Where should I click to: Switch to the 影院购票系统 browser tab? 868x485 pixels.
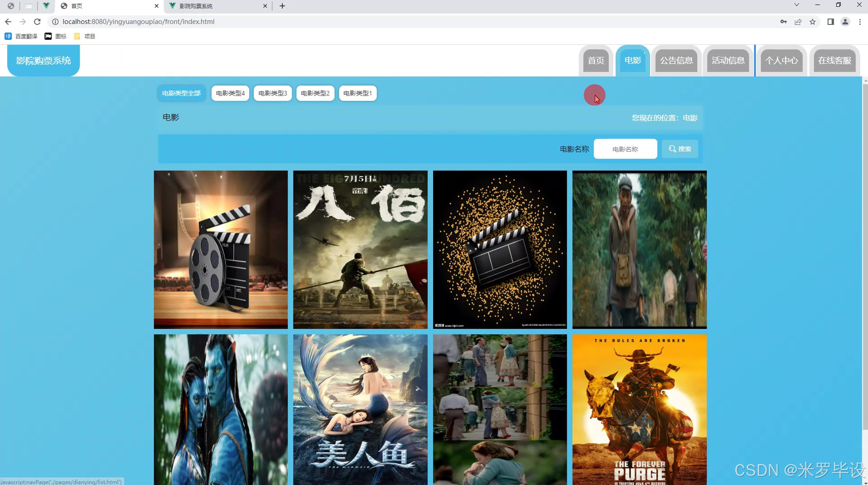pos(217,6)
